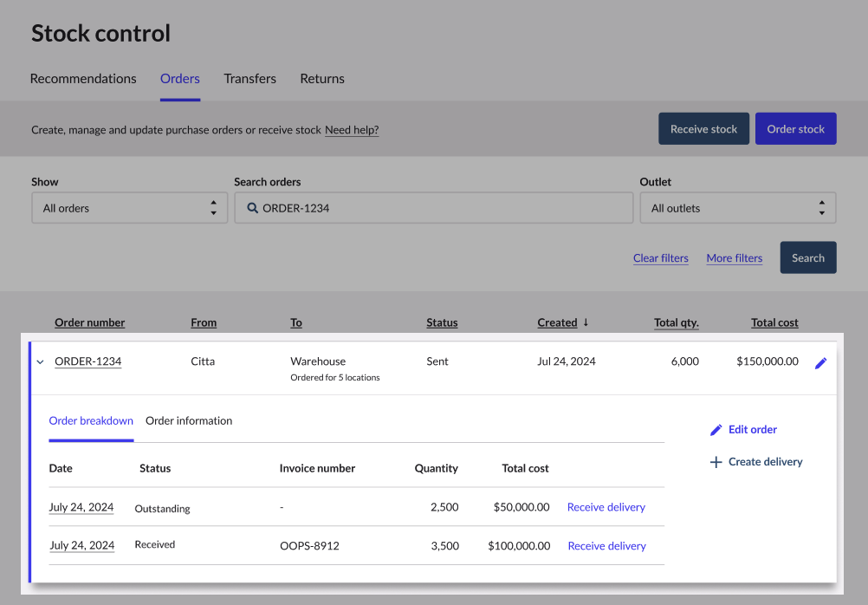This screenshot has width=868, height=605.
Task: Click the Warehouse destination text
Action: tap(318, 361)
